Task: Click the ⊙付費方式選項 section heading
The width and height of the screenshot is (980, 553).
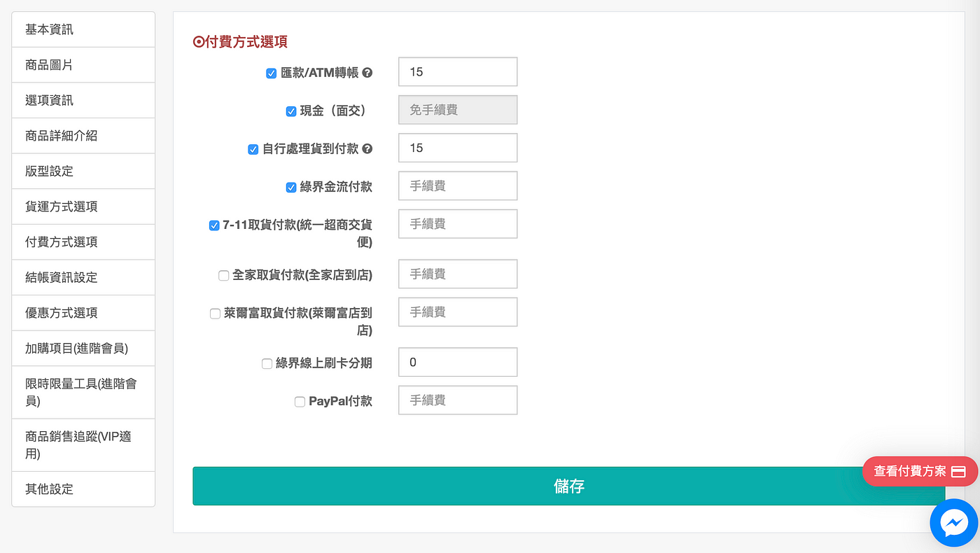Action: click(x=240, y=42)
